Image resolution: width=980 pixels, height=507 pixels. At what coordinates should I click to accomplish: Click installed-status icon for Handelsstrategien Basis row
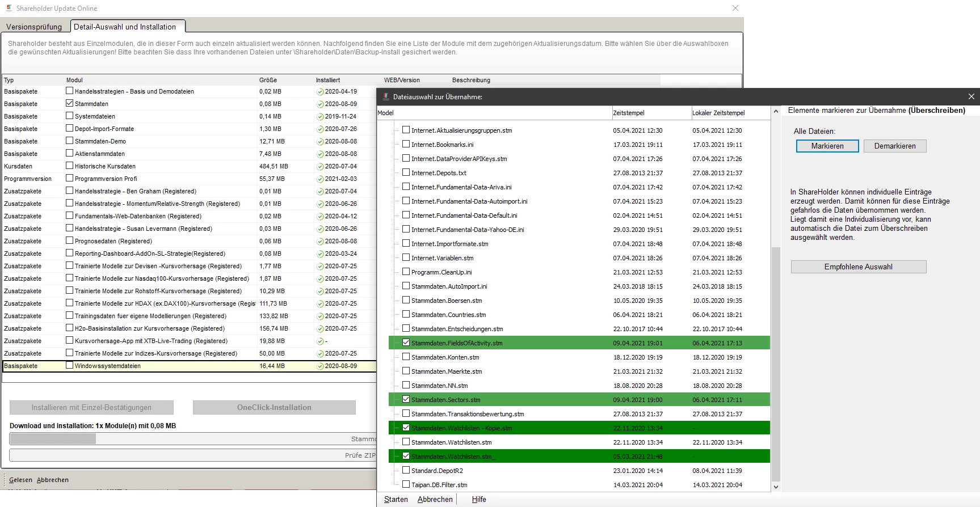click(320, 92)
